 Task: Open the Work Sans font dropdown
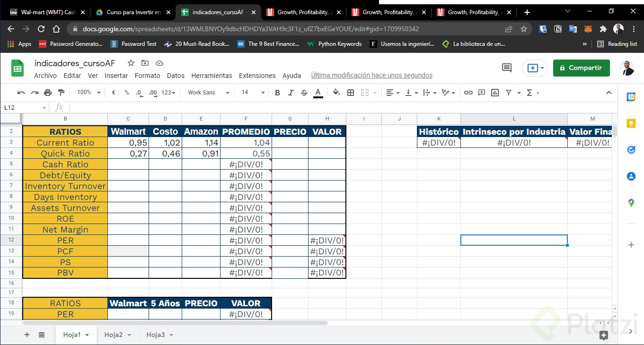click(208, 93)
